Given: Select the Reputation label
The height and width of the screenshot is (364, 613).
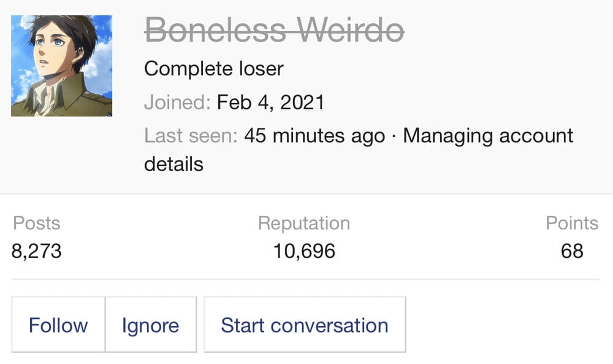Looking at the screenshot, I should point(304,223).
